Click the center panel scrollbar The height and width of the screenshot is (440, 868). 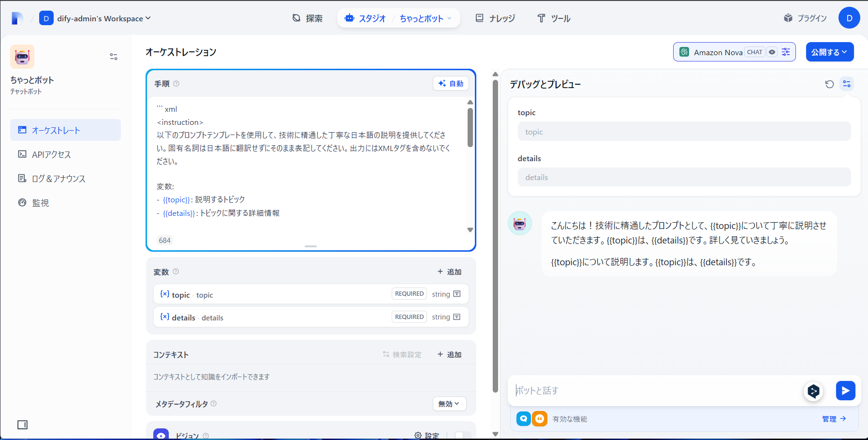click(495, 236)
